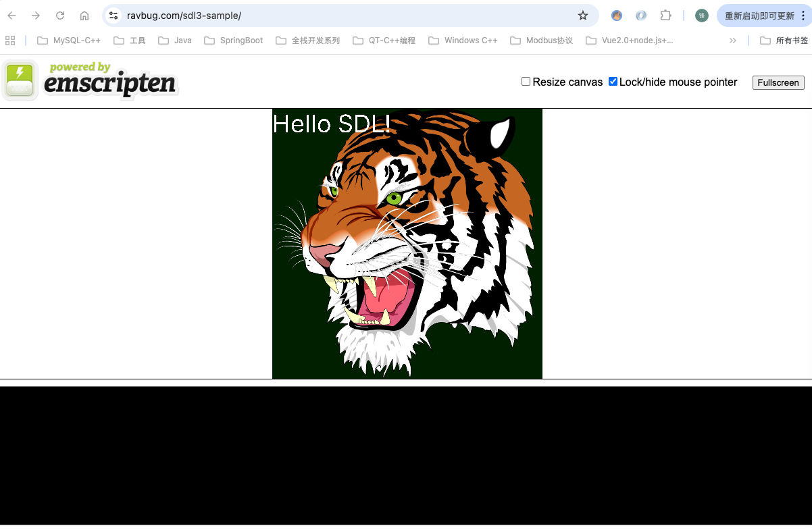The width and height of the screenshot is (812, 532).
Task: Reload the page with the refresh icon
Action: point(60,16)
